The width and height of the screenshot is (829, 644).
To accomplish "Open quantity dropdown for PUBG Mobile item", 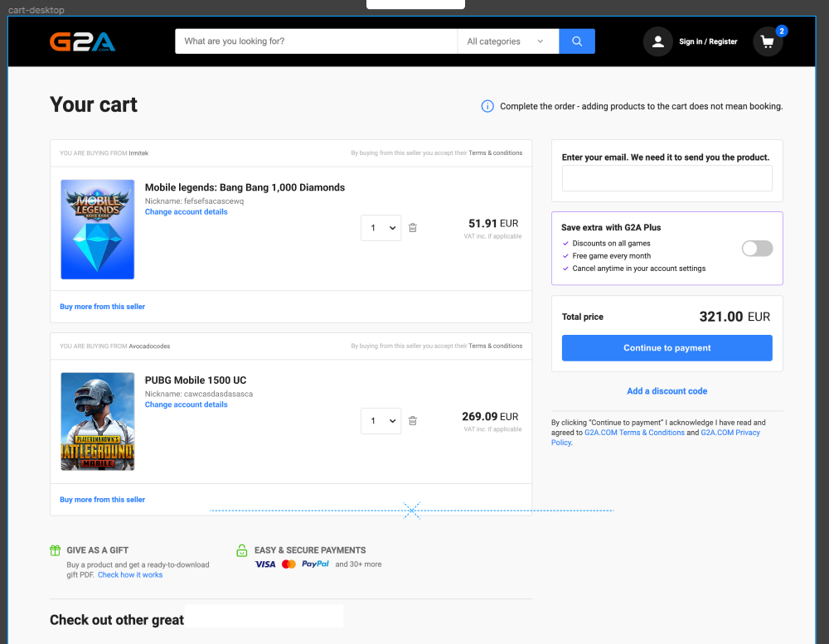I will pyautogui.click(x=381, y=420).
